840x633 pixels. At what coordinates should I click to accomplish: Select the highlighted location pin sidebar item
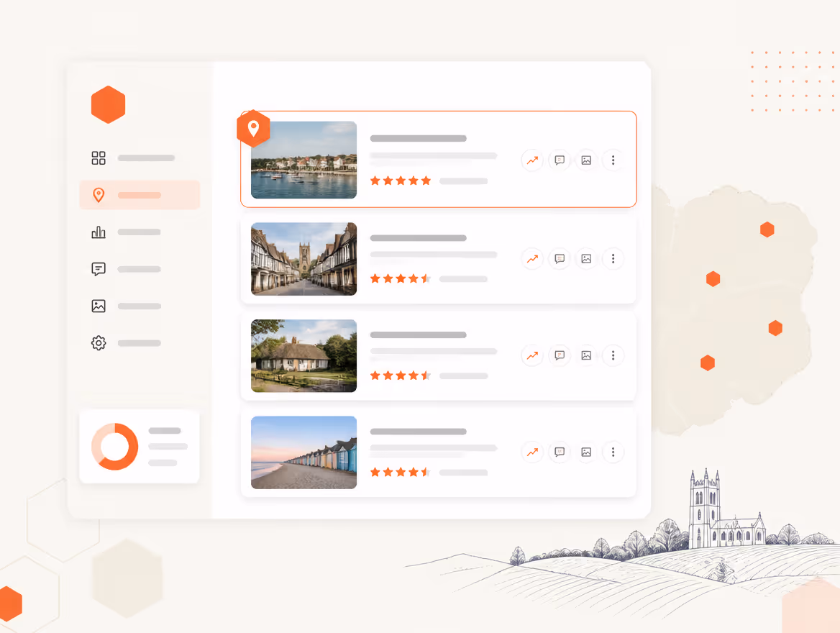point(140,194)
